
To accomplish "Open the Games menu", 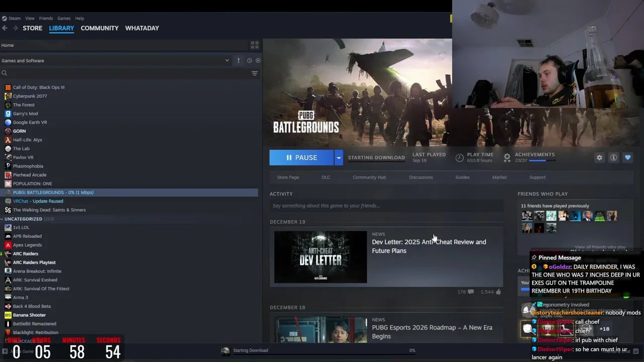I will click(64, 18).
